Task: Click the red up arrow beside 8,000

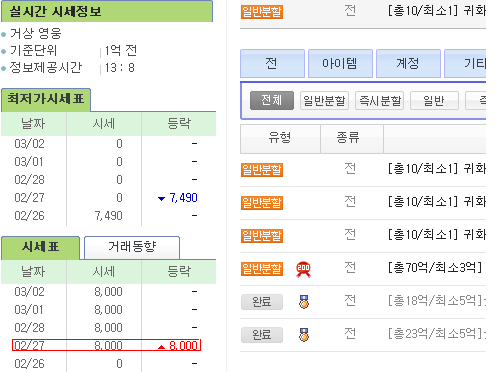Action: coord(161,347)
